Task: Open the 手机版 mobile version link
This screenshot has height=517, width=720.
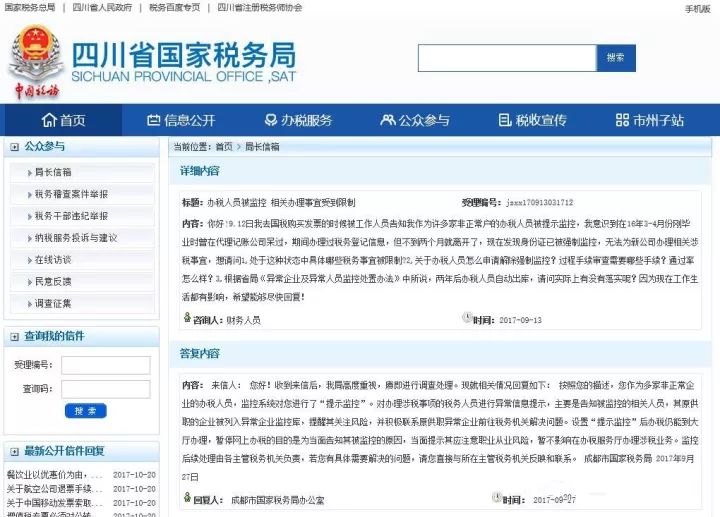Action: [x=698, y=9]
